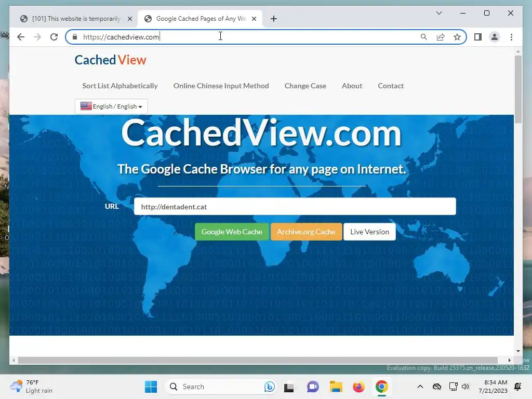Reload the CachedView page
The width and height of the screenshot is (532, 399).
tap(54, 37)
